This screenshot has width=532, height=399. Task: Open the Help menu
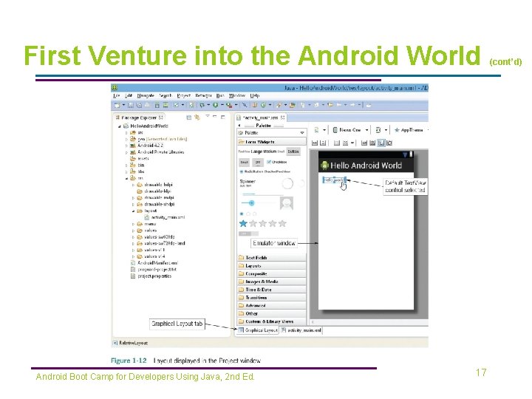(x=255, y=95)
